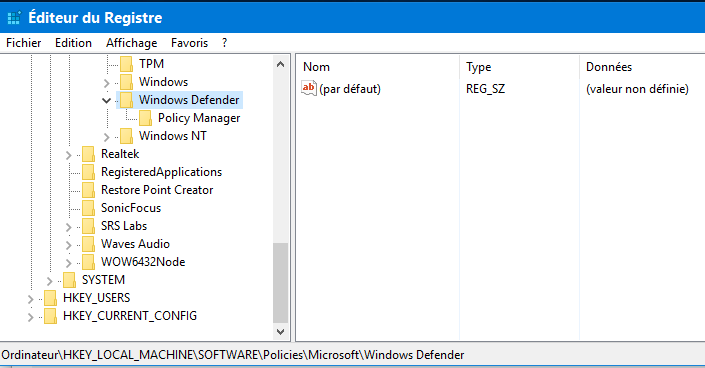Expand the Windows NT key
The image size is (705, 368).
click(107, 137)
